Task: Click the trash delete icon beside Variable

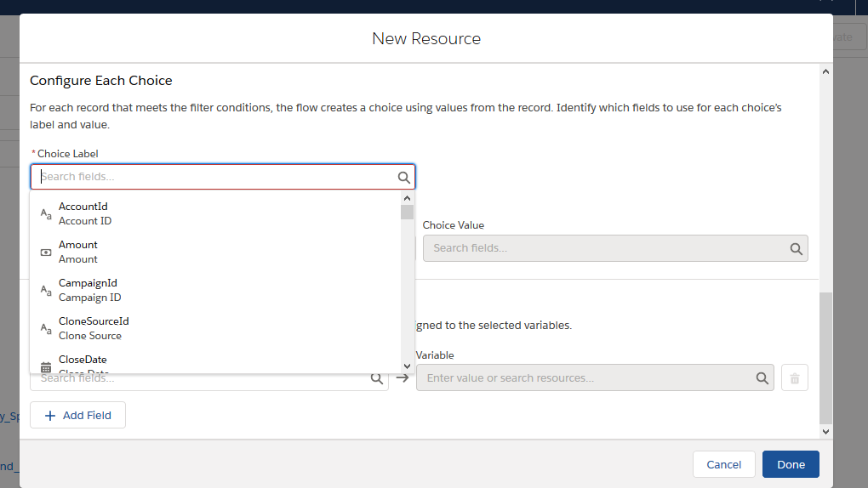Action: pos(794,378)
